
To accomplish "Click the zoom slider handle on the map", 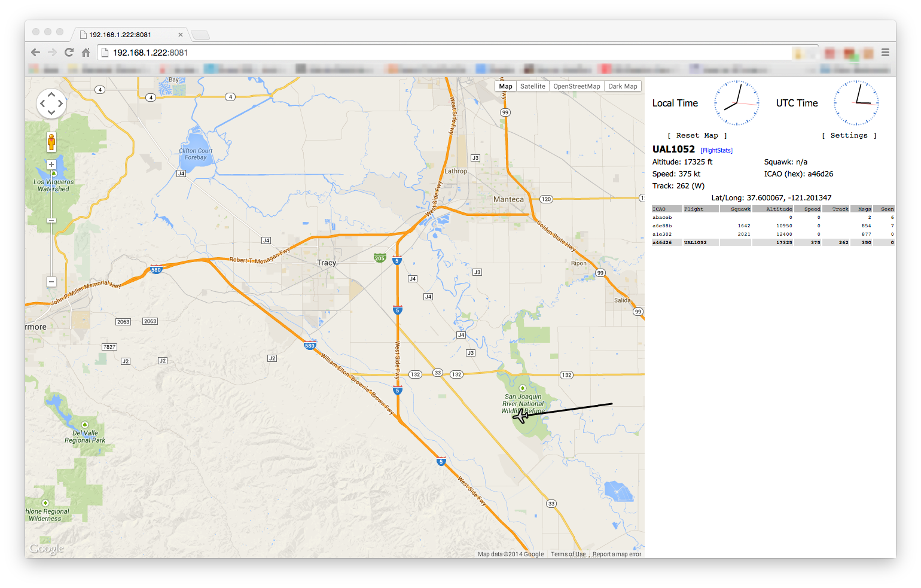I will [51, 221].
